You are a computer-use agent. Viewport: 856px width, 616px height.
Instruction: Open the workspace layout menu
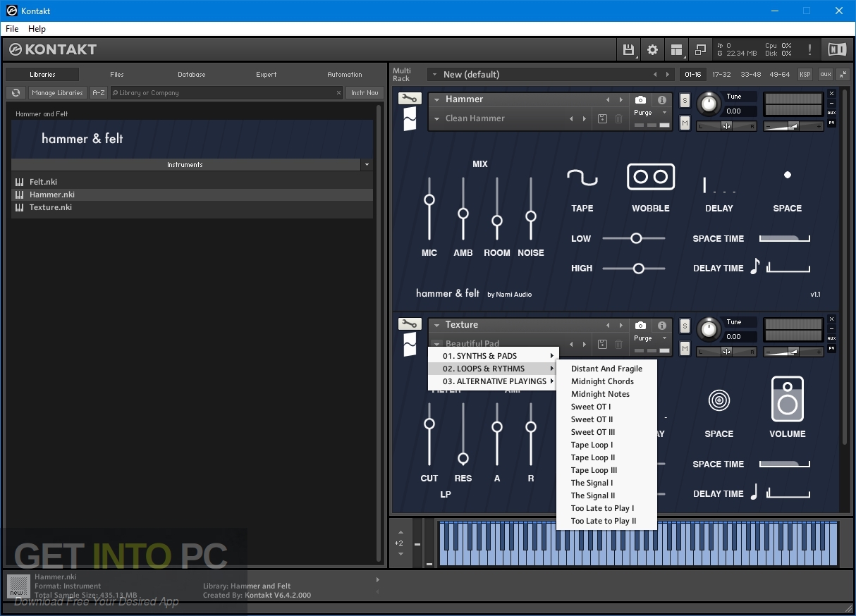pos(677,49)
